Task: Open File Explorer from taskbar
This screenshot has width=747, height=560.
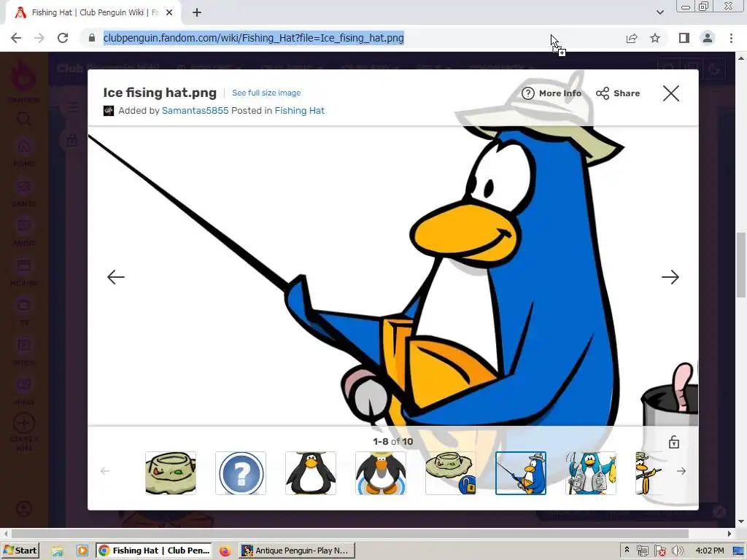Action: 58,551
